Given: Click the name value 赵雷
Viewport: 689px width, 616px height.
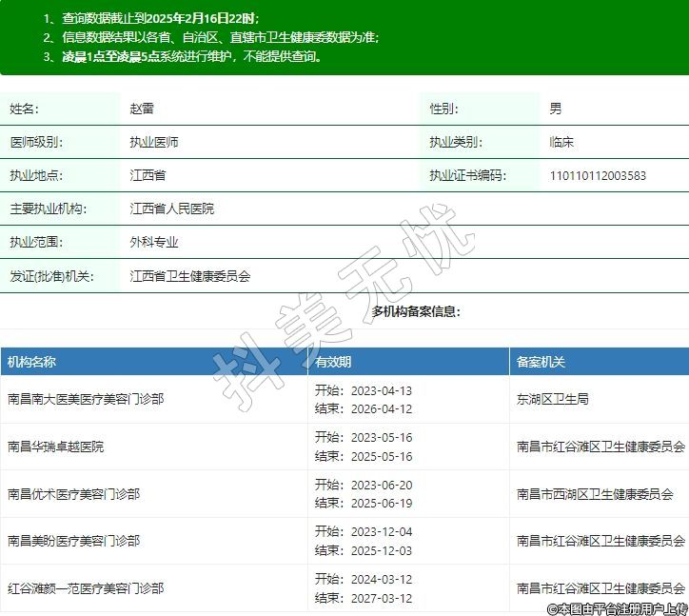Looking at the screenshot, I should [142, 109].
